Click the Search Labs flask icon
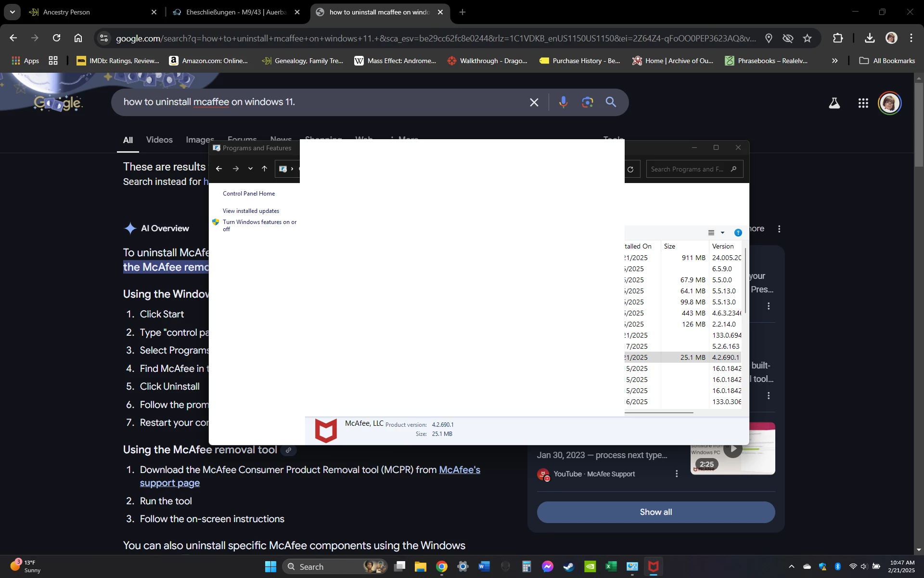 pyautogui.click(x=834, y=103)
